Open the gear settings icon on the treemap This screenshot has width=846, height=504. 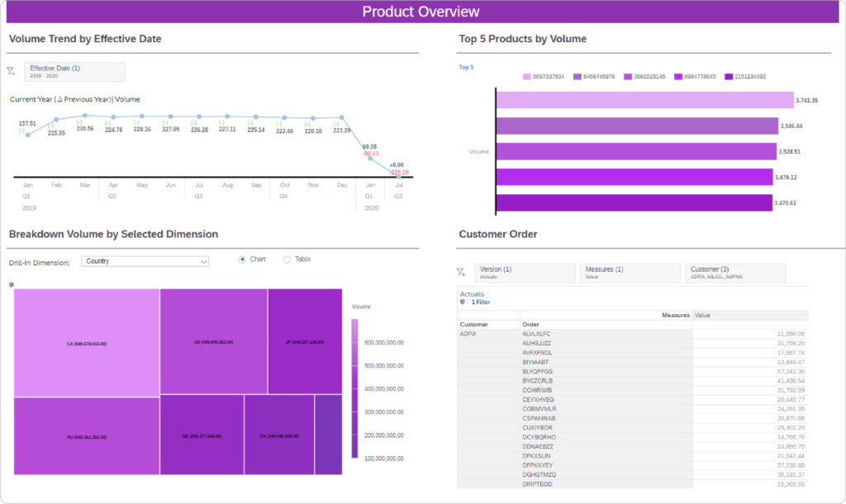[11, 284]
